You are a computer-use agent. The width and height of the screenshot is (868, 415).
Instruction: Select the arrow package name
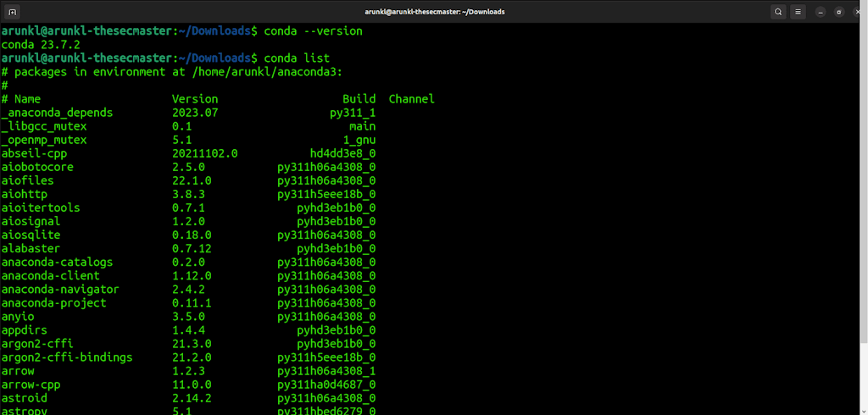tap(18, 371)
